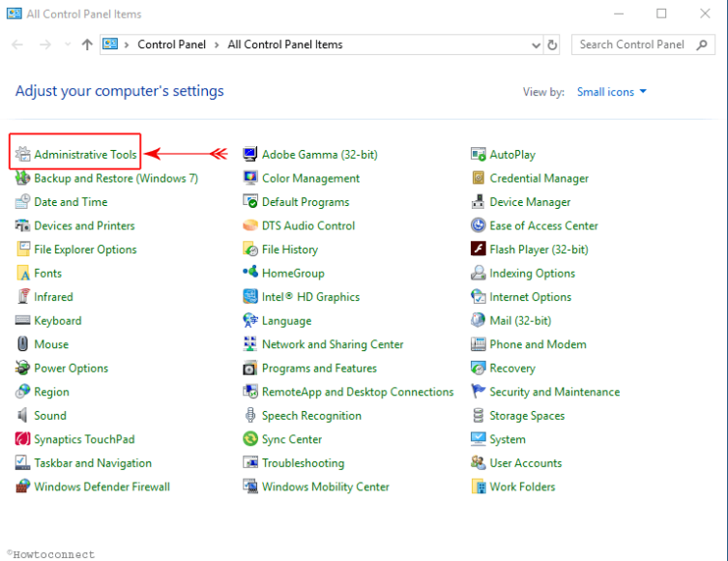This screenshot has width=728, height=561.
Task: Open the Synaptics TouchPad icon
Action: pos(23,438)
